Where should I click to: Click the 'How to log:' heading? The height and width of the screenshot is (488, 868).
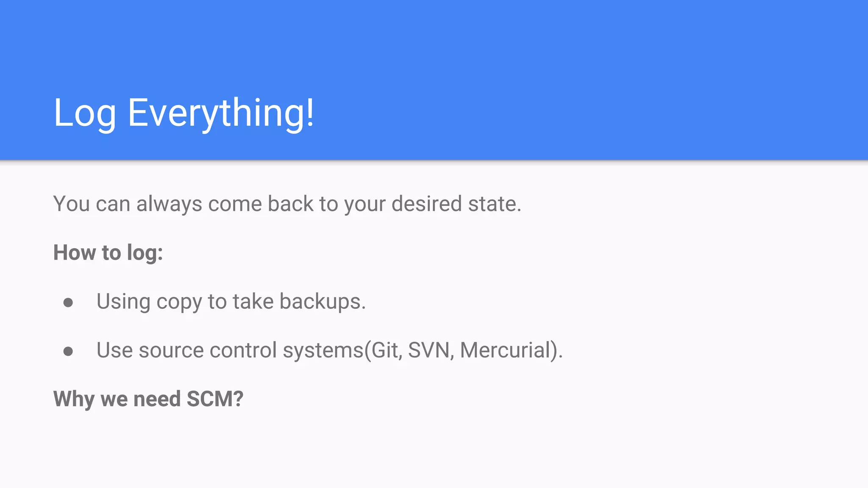[x=108, y=252]
